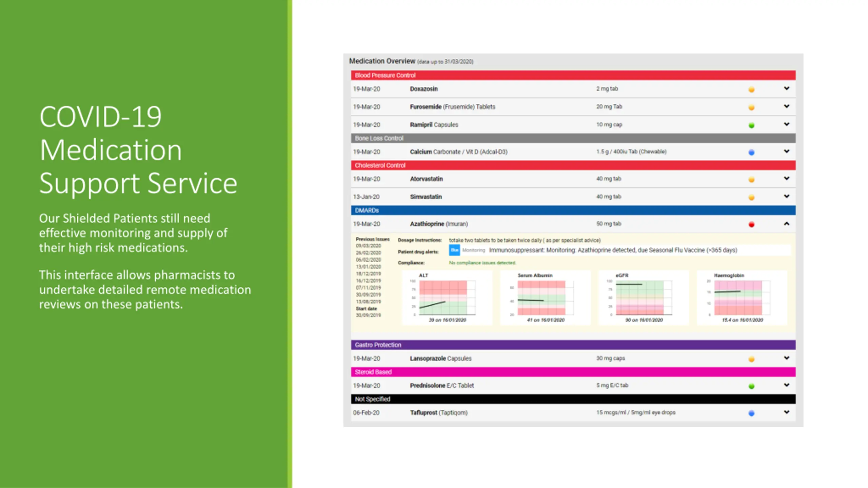The height and width of the screenshot is (488, 868).
Task: Click the Immunosuppressant Monitoring alert message
Action: pos(613,250)
